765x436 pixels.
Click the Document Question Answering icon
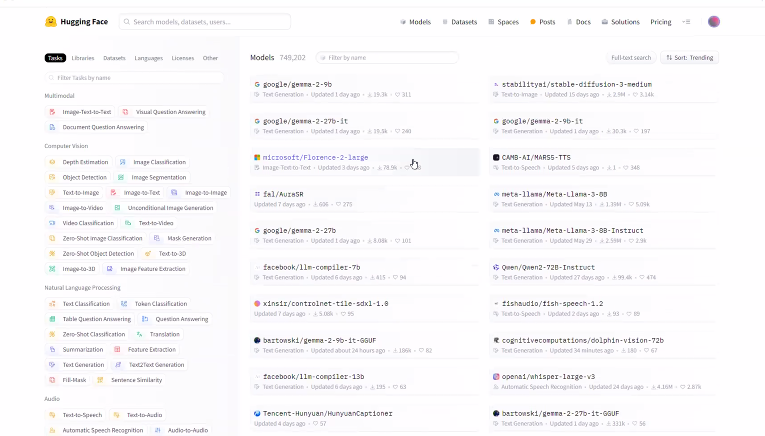(x=52, y=127)
